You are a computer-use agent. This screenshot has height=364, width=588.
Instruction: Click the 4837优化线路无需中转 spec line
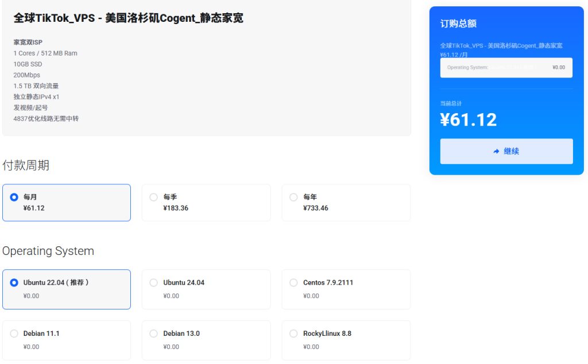pyautogui.click(x=46, y=118)
